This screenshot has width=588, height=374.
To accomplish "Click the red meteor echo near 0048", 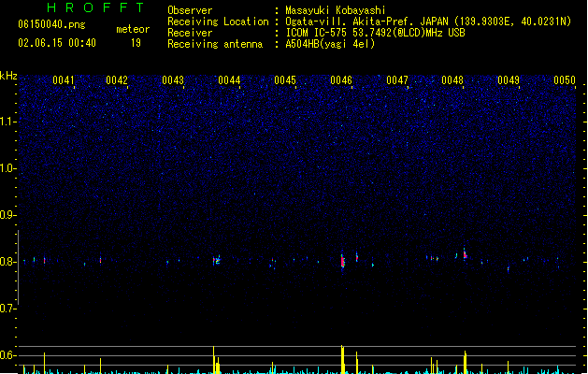I will (465, 254).
